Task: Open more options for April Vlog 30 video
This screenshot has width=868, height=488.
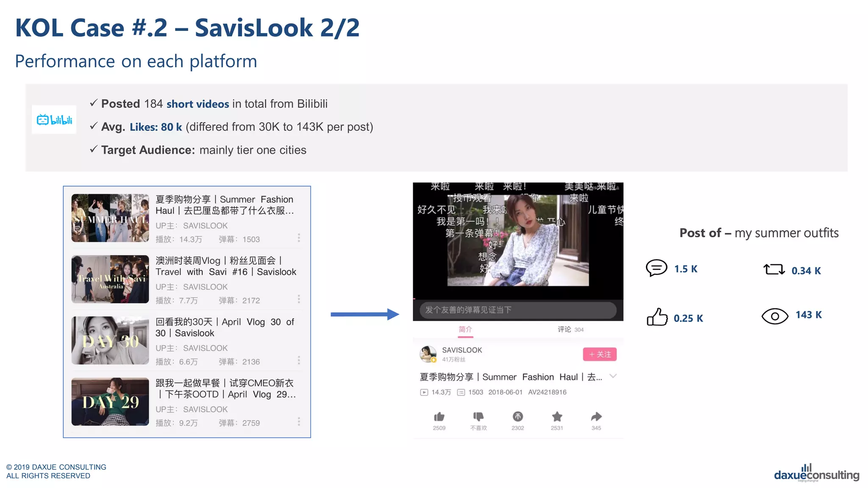Action: 299,360
